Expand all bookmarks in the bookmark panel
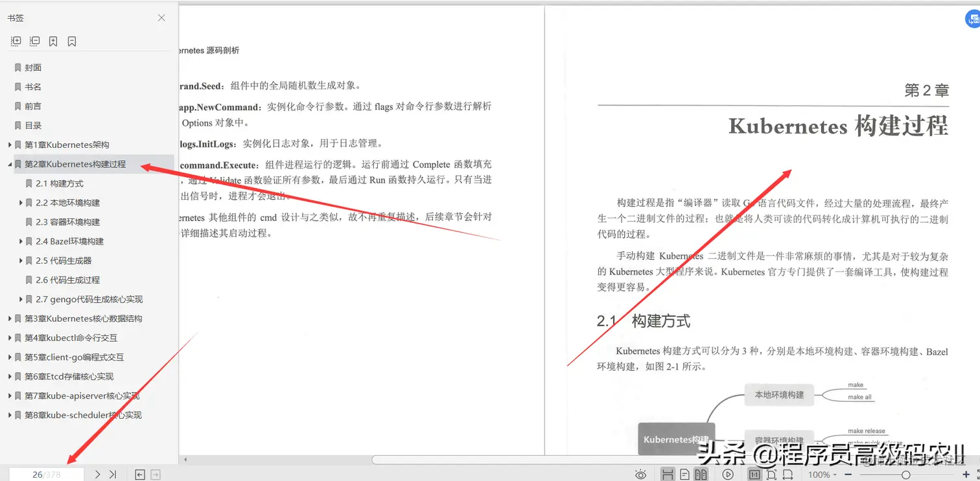 [16, 41]
